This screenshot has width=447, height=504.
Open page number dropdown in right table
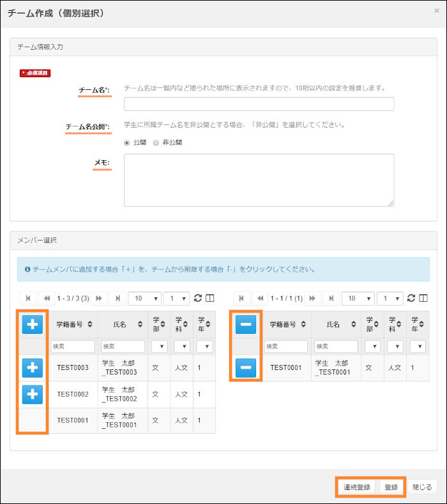[390, 298]
